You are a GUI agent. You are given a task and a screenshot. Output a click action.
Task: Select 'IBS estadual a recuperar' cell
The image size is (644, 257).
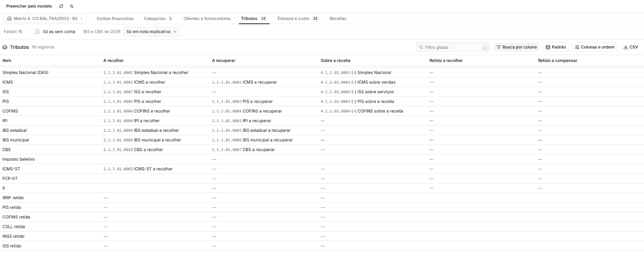point(251,130)
